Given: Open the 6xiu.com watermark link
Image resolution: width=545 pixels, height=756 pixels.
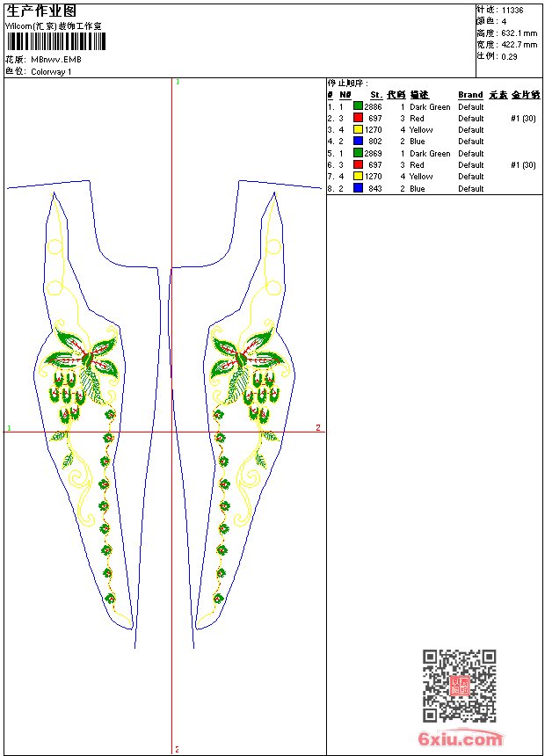Looking at the screenshot, I should [460, 738].
